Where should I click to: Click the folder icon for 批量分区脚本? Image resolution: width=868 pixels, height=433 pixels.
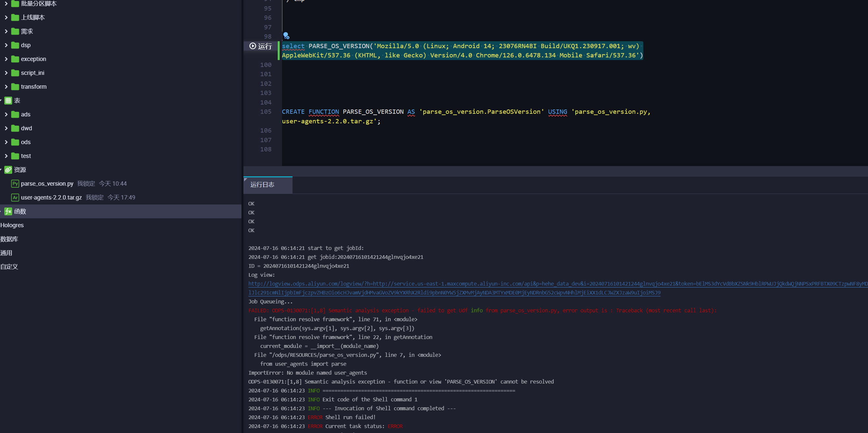click(x=15, y=4)
